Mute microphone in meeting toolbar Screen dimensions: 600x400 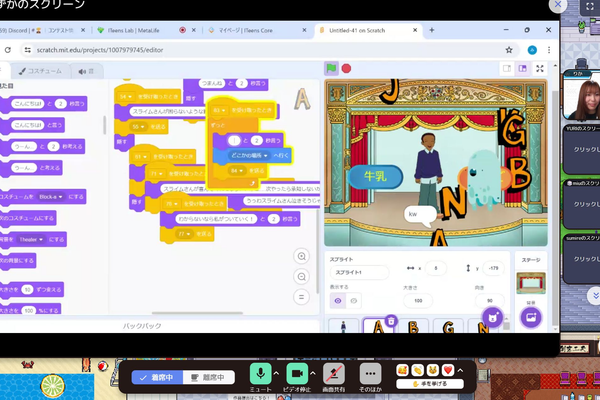pyautogui.click(x=261, y=374)
